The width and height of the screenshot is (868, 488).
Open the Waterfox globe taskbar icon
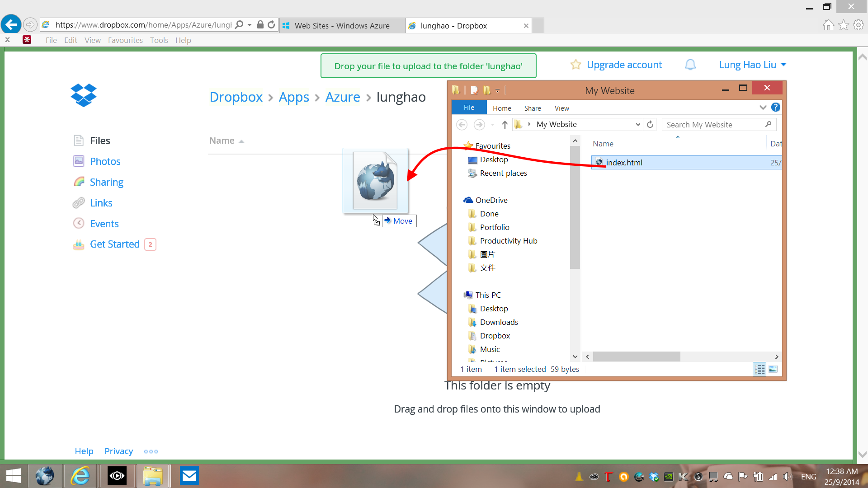45,476
